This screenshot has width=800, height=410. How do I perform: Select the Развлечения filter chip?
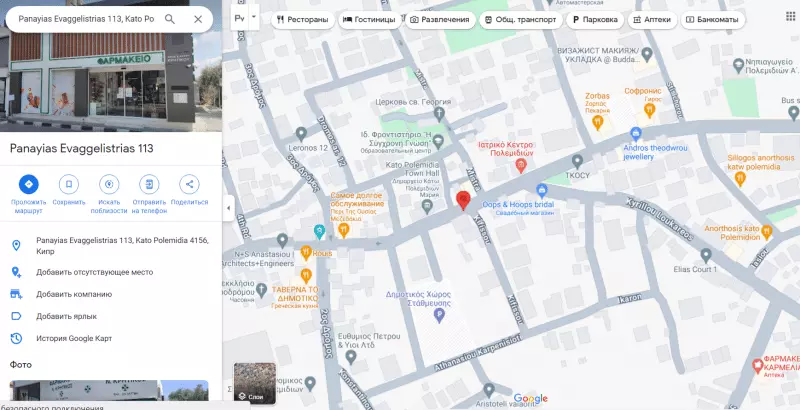(439, 20)
